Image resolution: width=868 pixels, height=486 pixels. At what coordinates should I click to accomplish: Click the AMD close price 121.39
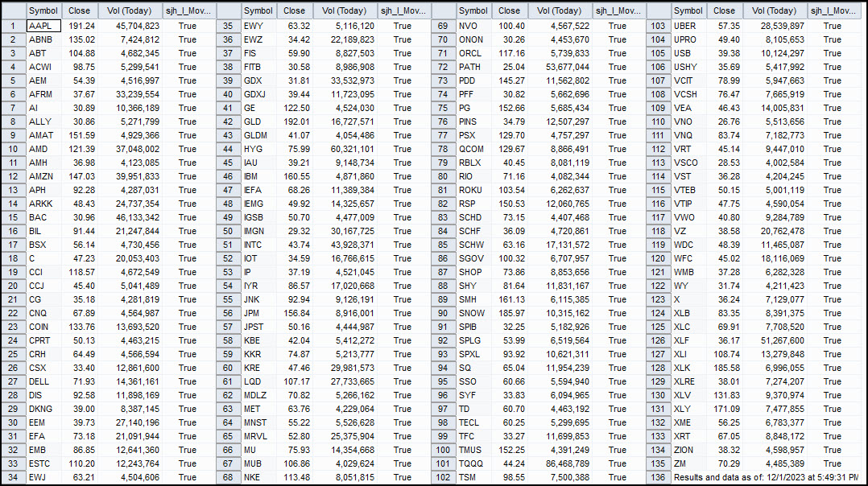(x=79, y=150)
